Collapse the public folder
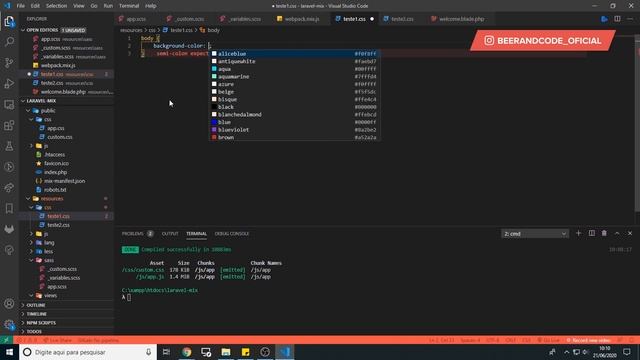This screenshot has height=360, width=640. (48, 111)
